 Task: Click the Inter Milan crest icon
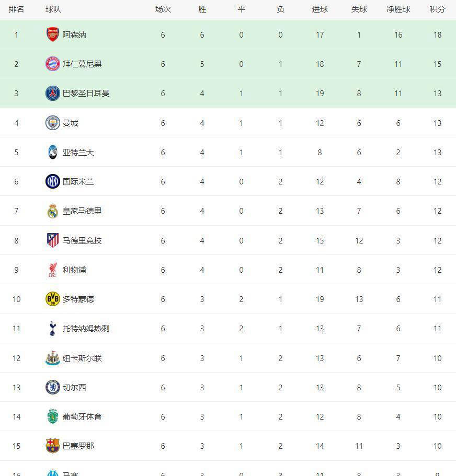click(x=52, y=182)
